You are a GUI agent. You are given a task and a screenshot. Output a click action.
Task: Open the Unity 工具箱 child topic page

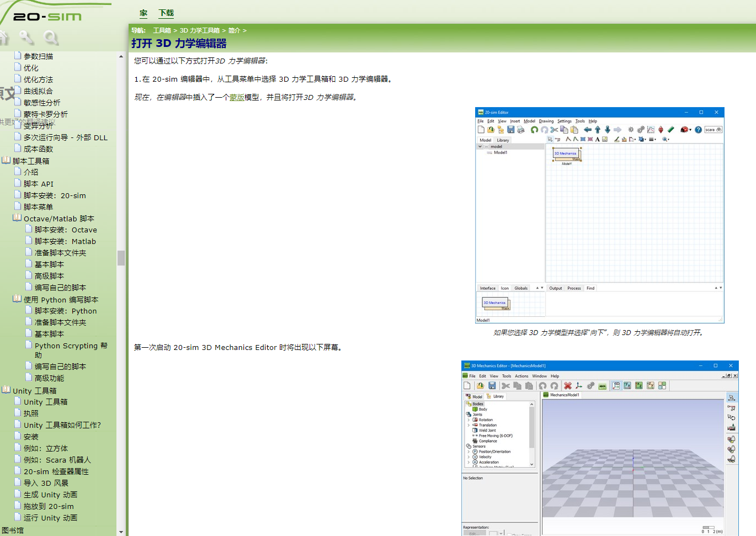coord(45,402)
